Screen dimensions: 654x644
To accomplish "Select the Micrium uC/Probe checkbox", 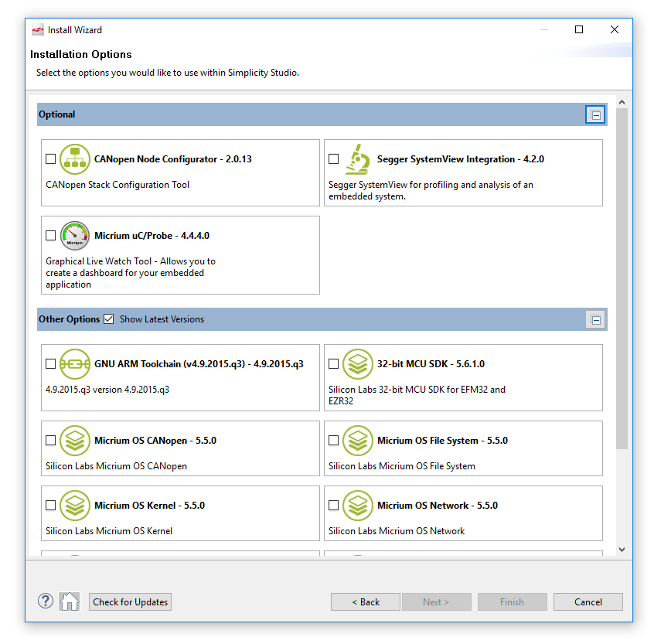I will [50, 236].
